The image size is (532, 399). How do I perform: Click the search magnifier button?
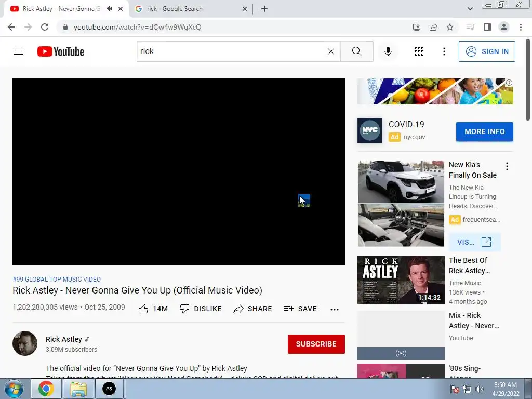(x=356, y=51)
